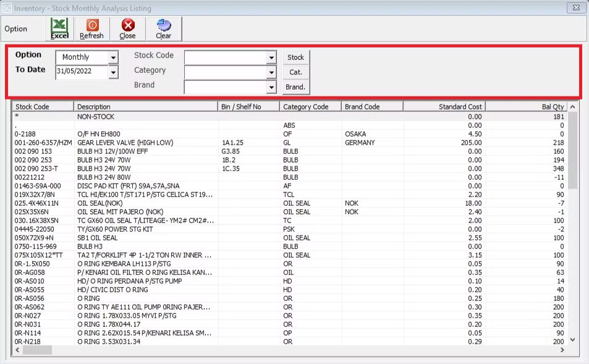The width and height of the screenshot is (589, 364).
Task: Click stock code 0R-N114
Action: click(x=28, y=333)
